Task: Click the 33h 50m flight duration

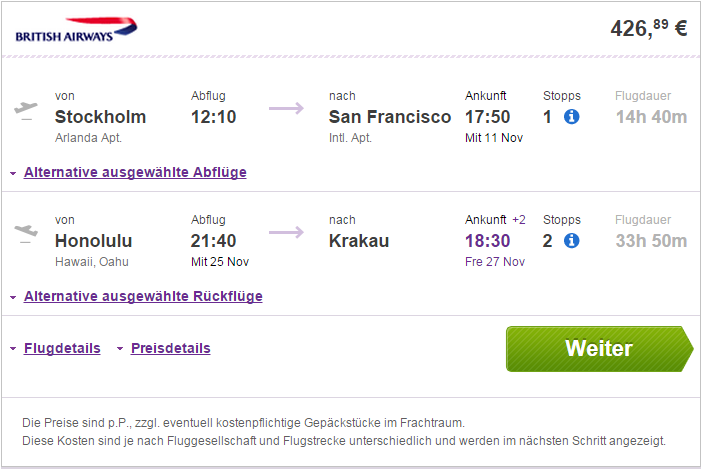Action: tap(651, 241)
